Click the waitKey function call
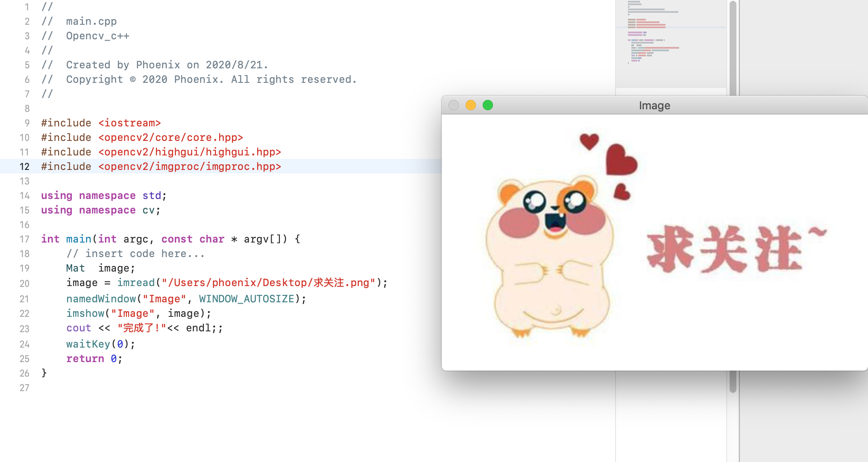This screenshot has height=462, width=868. click(x=88, y=344)
